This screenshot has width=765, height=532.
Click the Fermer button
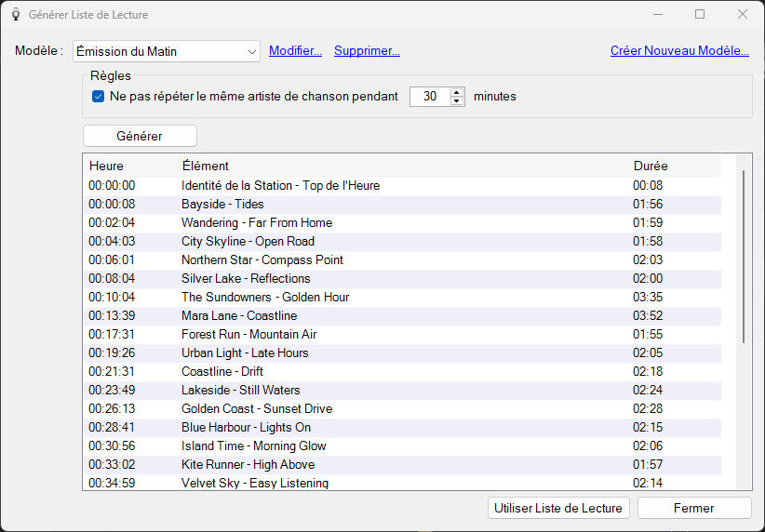[x=694, y=508]
